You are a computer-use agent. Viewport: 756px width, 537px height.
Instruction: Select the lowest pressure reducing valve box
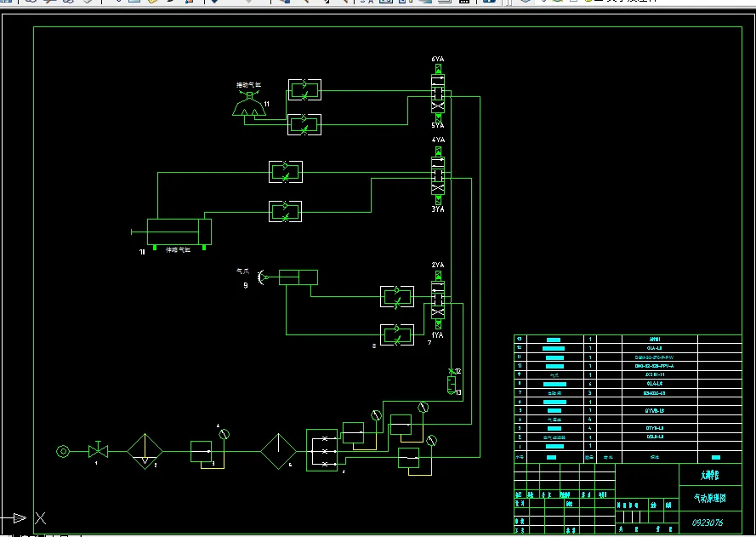[x=408, y=458]
